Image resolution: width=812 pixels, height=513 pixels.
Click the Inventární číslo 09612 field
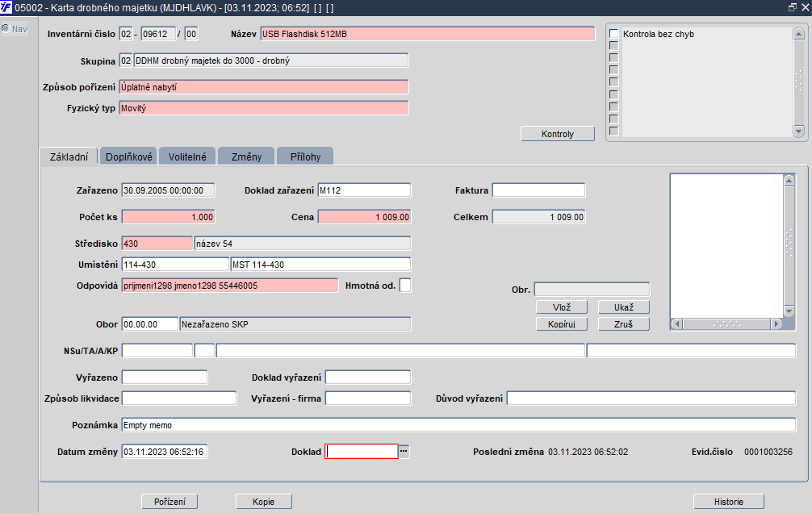[x=158, y=34]
